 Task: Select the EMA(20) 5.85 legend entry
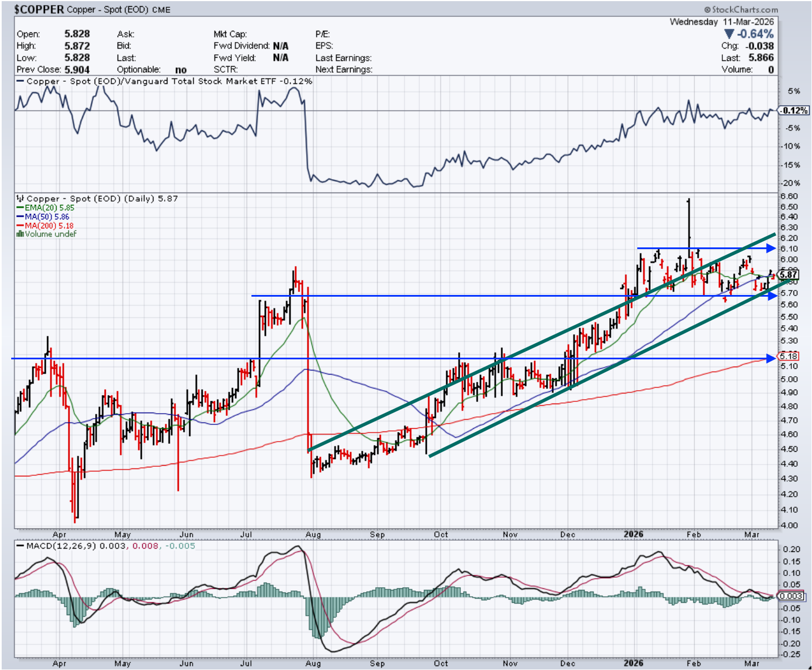49,208
